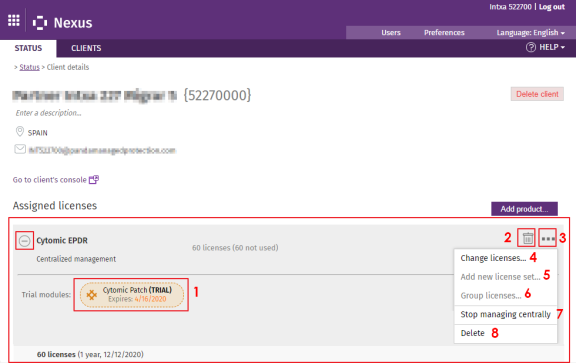This screenshot has width=576, height=363.
Task: Click the Cytomic Patch (TRIAL) badge
Action: [x=132, y=295]
